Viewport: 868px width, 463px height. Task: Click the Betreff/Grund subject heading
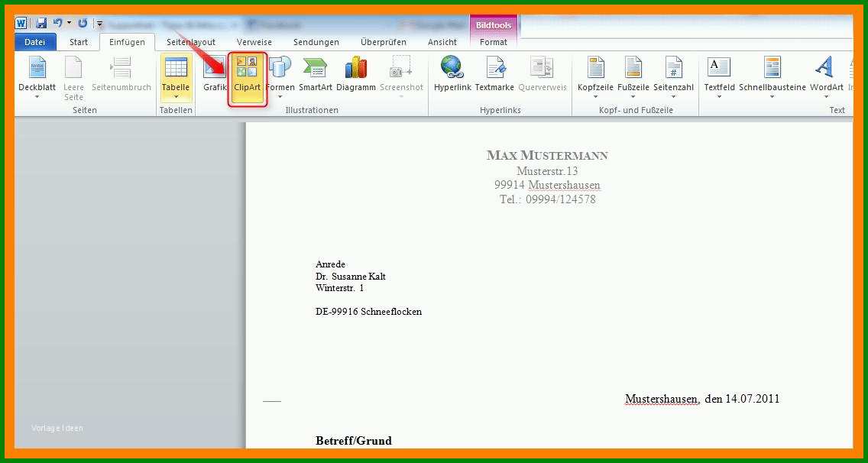[x=354, y=441]
